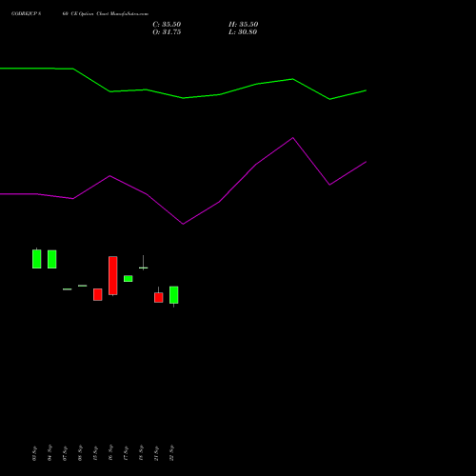
Task: Click the 15 Sep date label
Action: point(95,453)
